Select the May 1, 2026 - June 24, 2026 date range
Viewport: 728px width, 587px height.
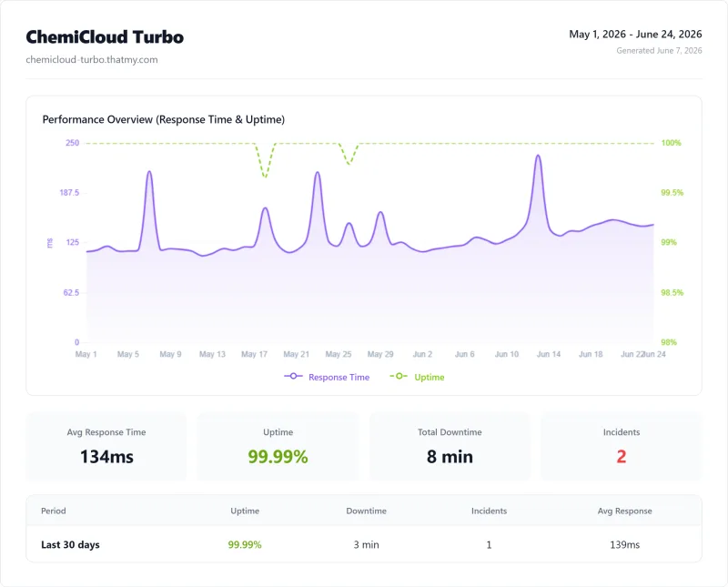click(635, 34)
